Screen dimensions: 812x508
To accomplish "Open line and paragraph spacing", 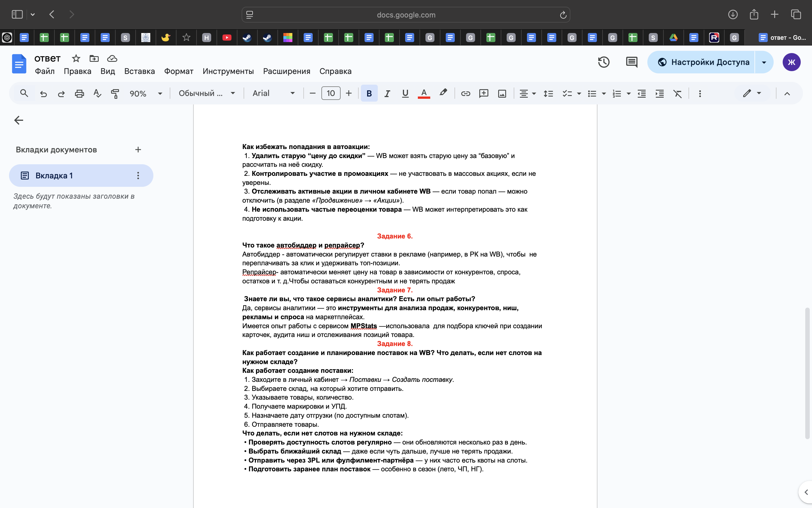I will [x=548, y=93].
